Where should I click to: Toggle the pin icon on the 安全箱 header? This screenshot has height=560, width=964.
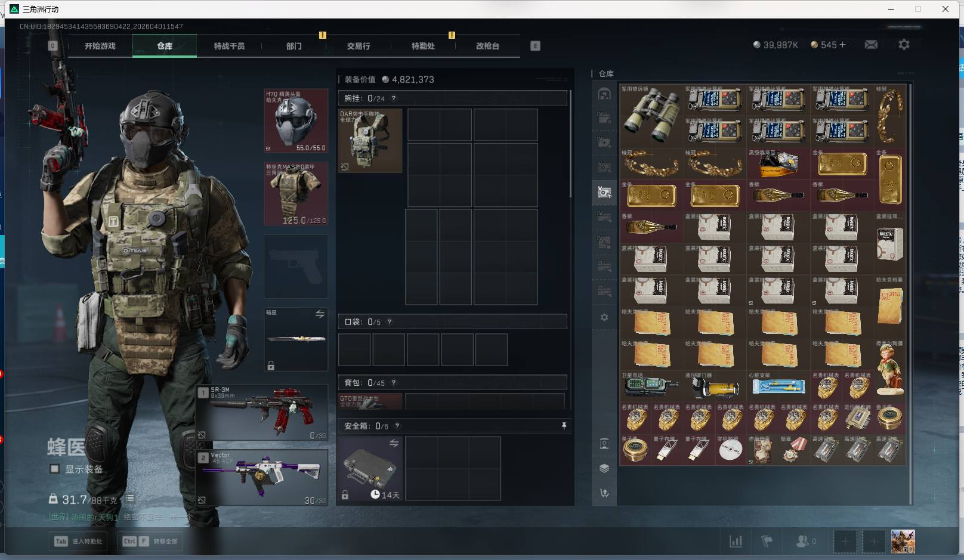pyautogui.click(x=564, y=426)
